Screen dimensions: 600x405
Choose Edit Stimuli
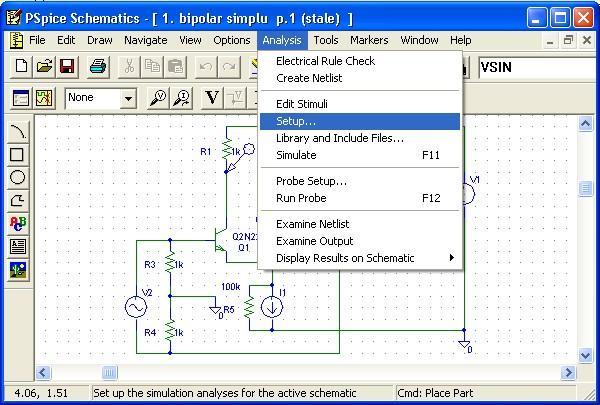(360, 104)
